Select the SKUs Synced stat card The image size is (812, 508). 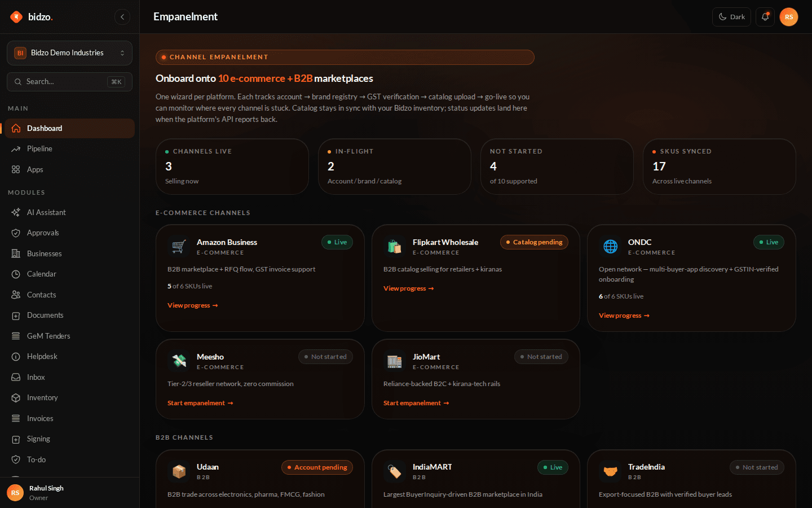coord(720,167)
